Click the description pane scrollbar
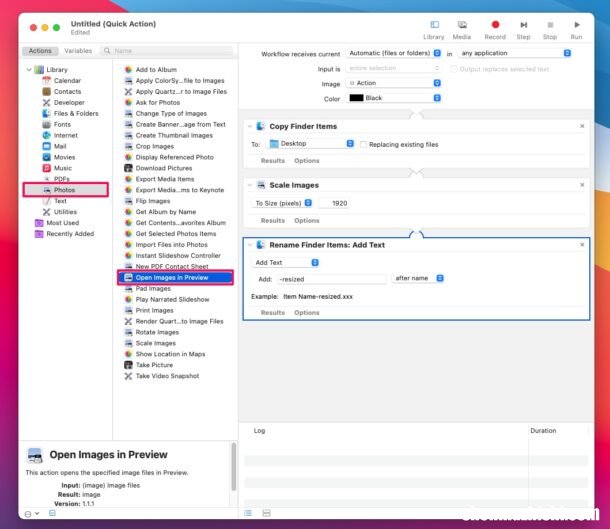This screenshot has width=610, height=529. tap(233, 466)
